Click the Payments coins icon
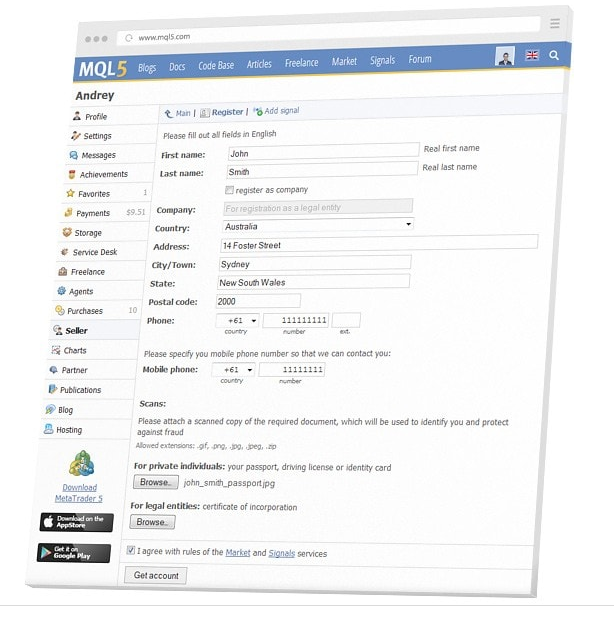Viewport: 614px width, 618px height. [68, 212]
